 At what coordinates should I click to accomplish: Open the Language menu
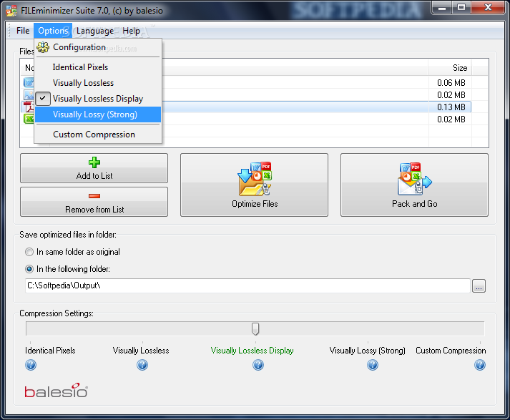(x=95, y=31)
